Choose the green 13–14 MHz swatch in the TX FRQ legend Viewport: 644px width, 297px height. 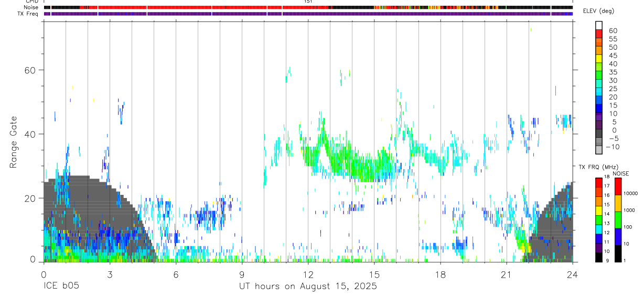click(599, 220)
